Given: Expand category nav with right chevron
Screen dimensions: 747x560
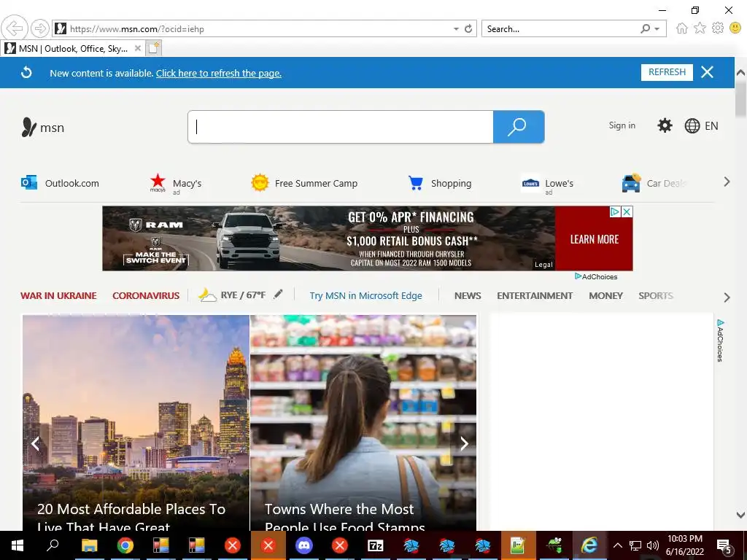Looking at the screenshot, I should click(727, 297).
